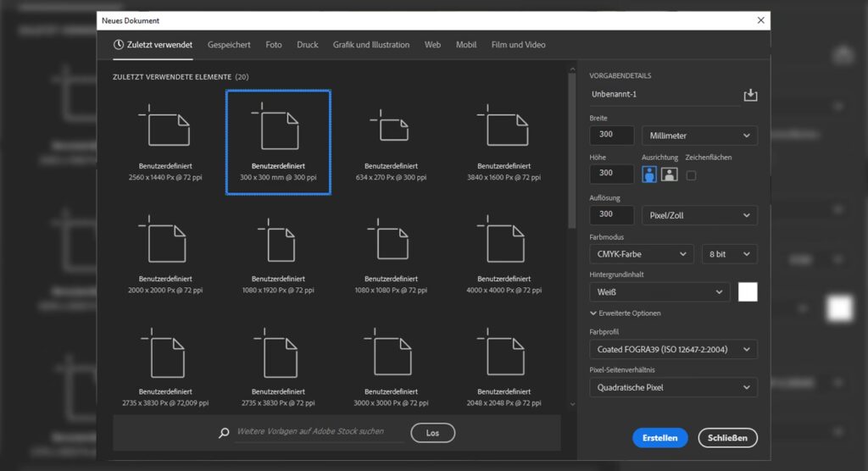The height and width of the screenshot is (471, 868).
Task: Click the Breite width input field
Action: tap(611, 136)
